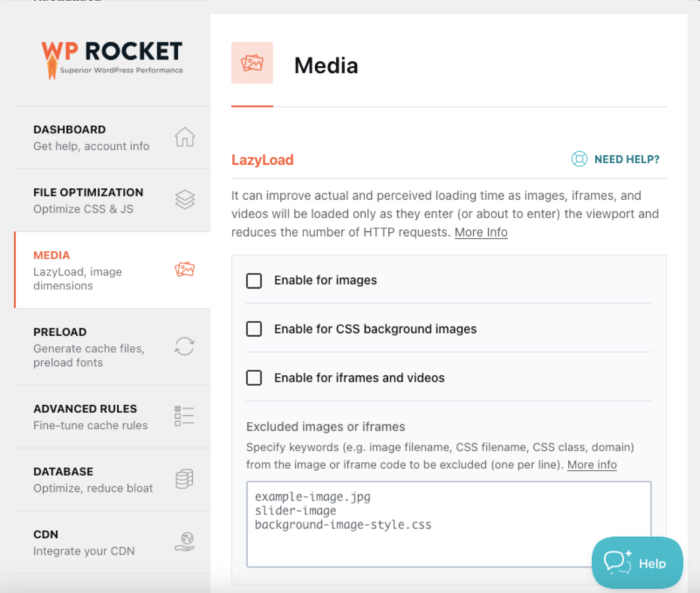The width and height of the screenshot is (700, 593).
Task: Click 'Optimize CSS & JS' subtitle
Action: [x=83, y=209]
